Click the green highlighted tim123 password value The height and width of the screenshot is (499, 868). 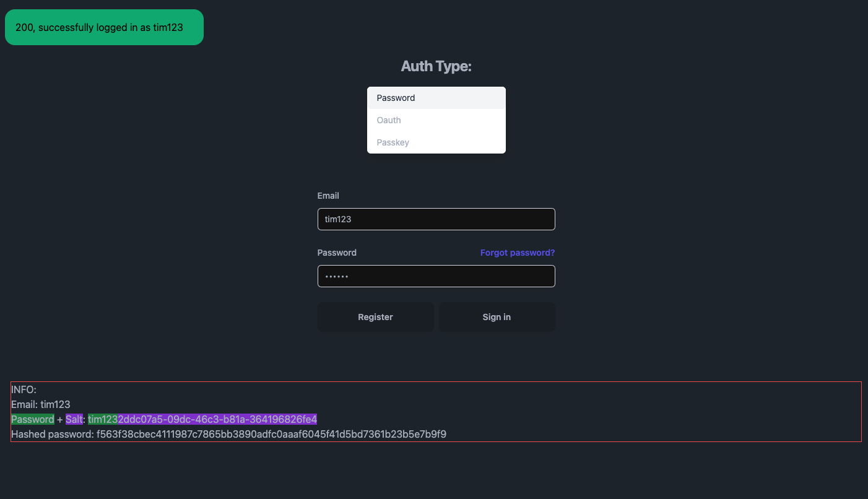(102, 419)
